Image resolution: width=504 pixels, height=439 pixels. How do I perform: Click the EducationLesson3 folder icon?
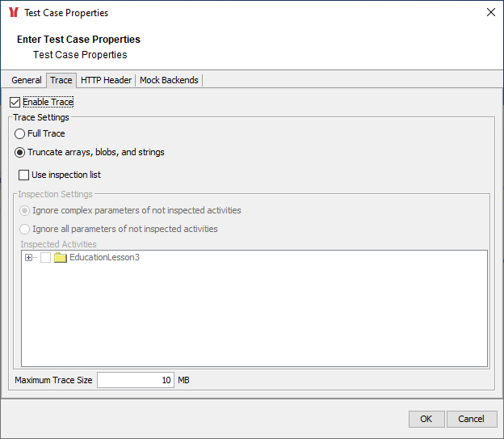coord(60,258)
